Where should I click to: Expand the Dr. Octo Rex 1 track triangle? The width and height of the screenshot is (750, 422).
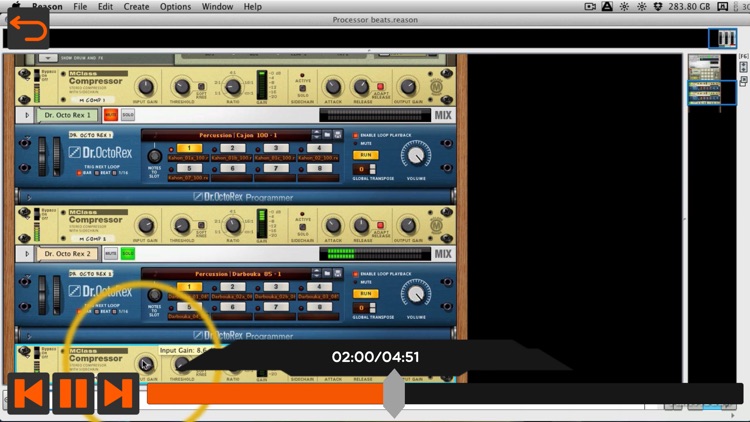tap(27, 115)
